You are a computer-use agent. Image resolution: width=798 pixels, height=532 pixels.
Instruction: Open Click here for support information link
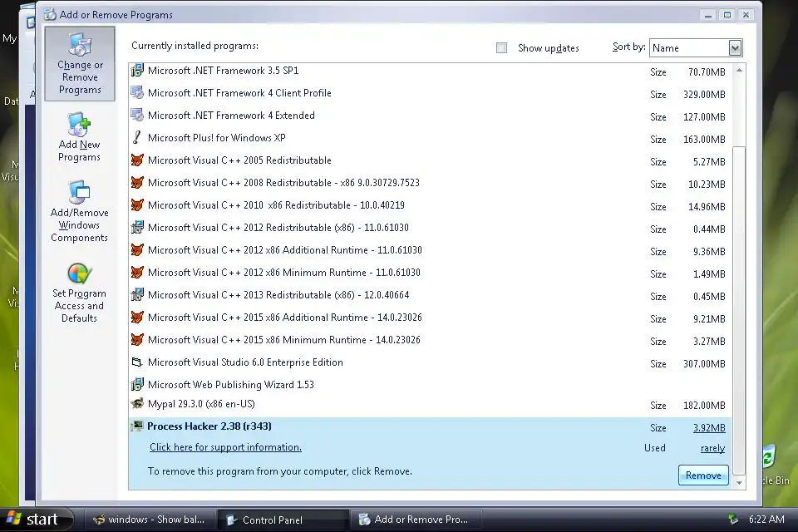(225, 447)
